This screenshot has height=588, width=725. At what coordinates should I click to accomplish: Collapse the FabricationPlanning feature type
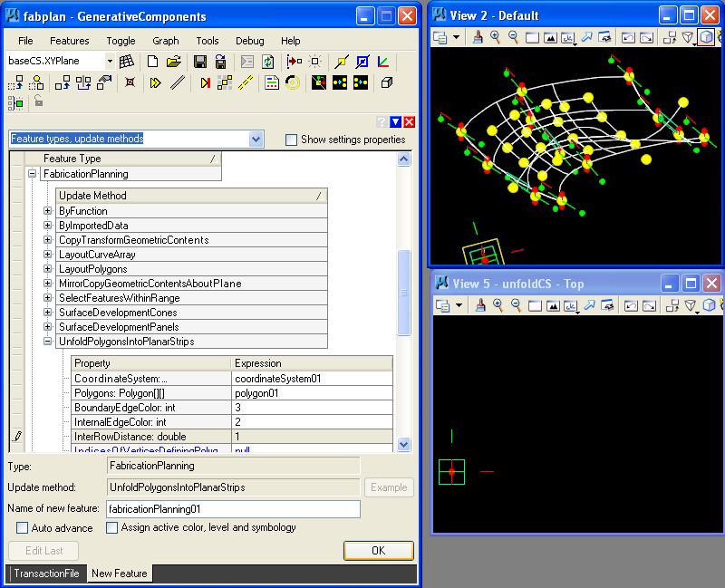[x=32, y=174]
